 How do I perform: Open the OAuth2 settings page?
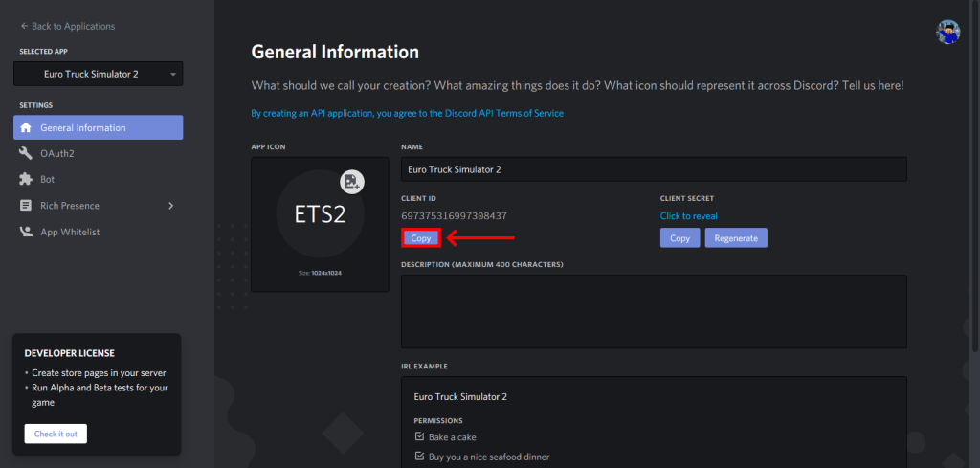click(57, 153)
